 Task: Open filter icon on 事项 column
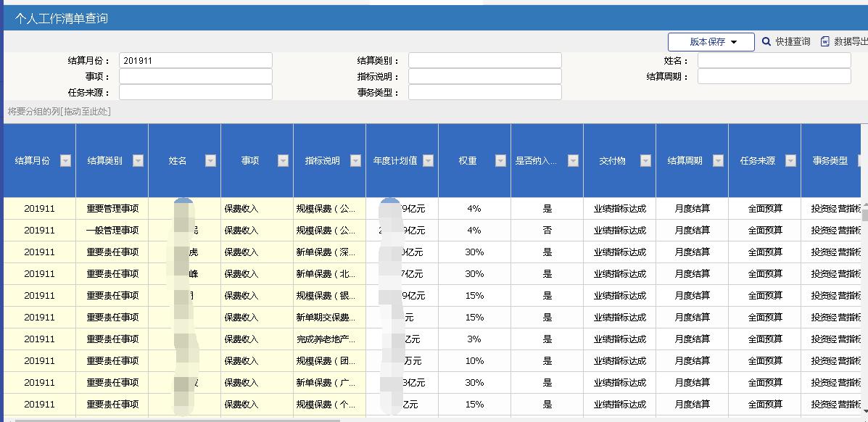pos(283,161)
